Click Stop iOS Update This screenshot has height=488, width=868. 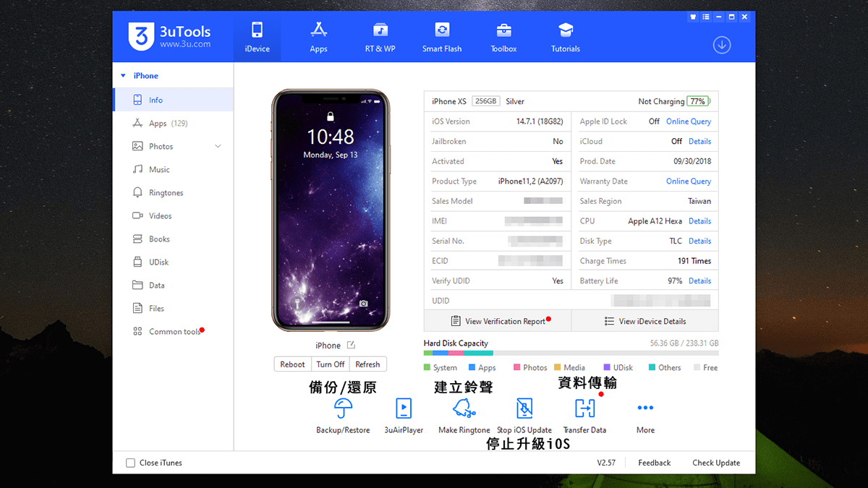point(524,414)
